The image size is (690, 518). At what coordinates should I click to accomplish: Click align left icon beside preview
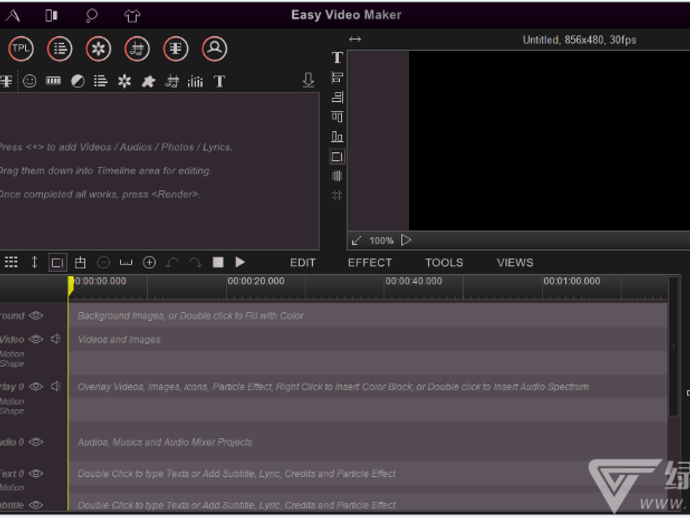[337, 77]
